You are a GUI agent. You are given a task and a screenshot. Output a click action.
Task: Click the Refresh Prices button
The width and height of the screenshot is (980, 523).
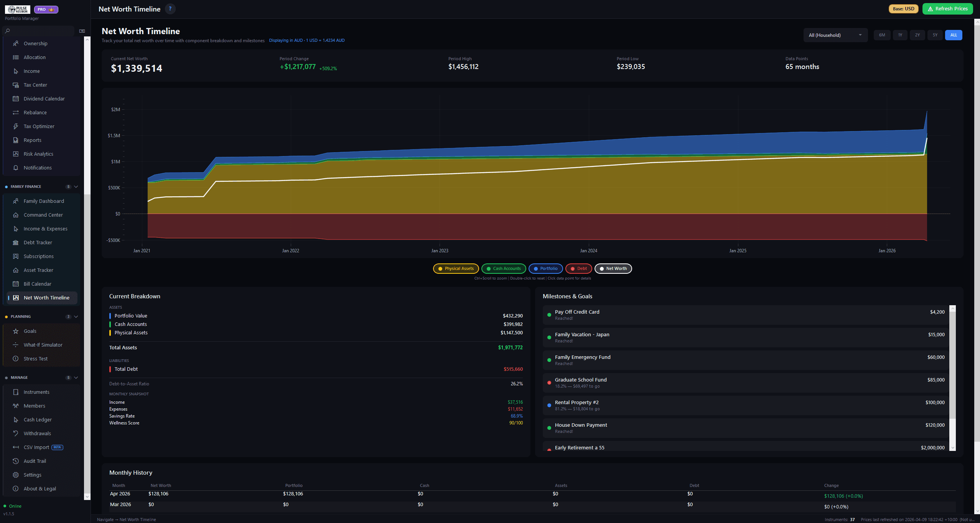pos(947,8)
